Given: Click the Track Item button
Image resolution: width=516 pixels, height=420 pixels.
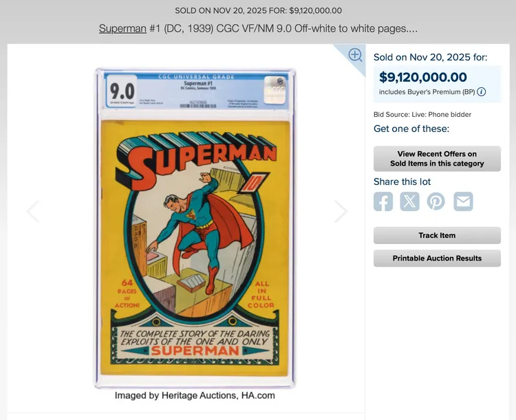Looking at the screenshot, I should click(437, 236).
